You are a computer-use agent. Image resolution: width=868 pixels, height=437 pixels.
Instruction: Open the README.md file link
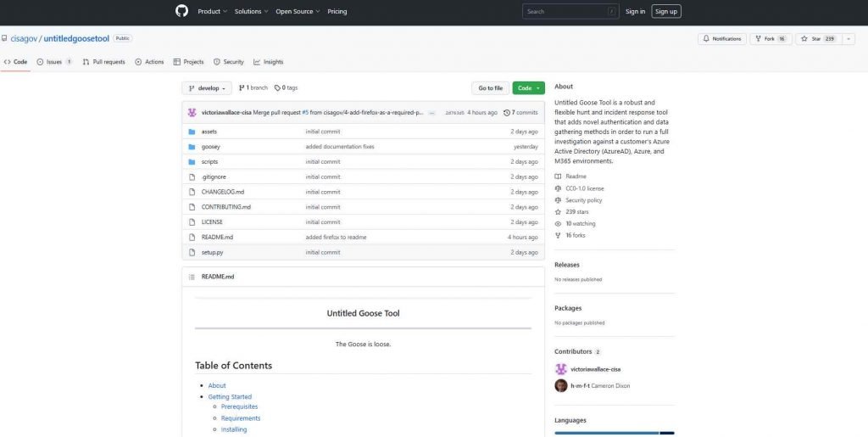click(x=217, y=237)
